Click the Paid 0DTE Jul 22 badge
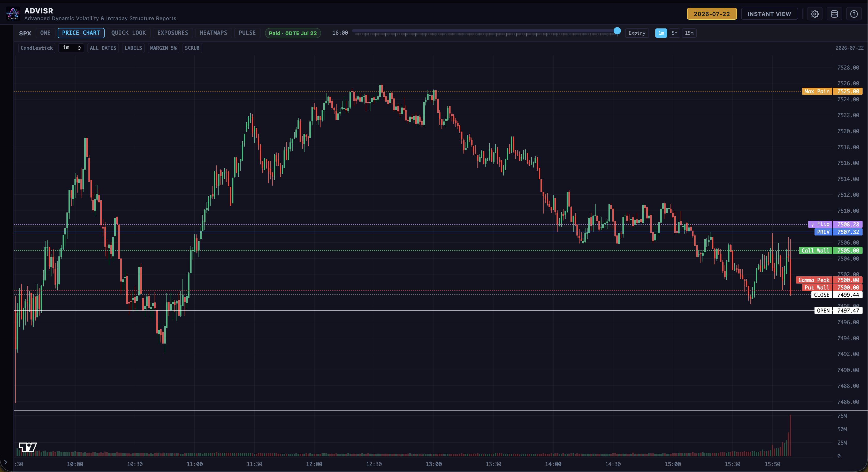The image size is (868, 472). pos(293,33)
